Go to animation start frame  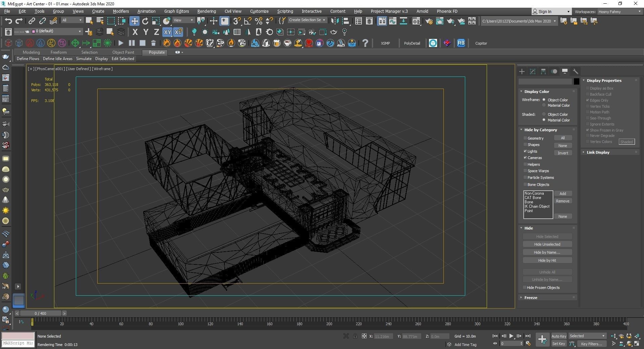click(495, 336)
